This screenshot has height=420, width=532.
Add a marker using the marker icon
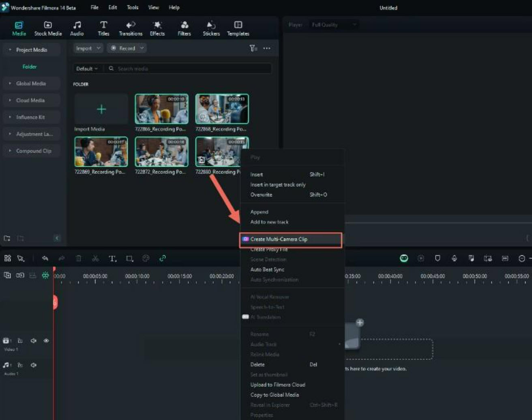tap(438, 258)
